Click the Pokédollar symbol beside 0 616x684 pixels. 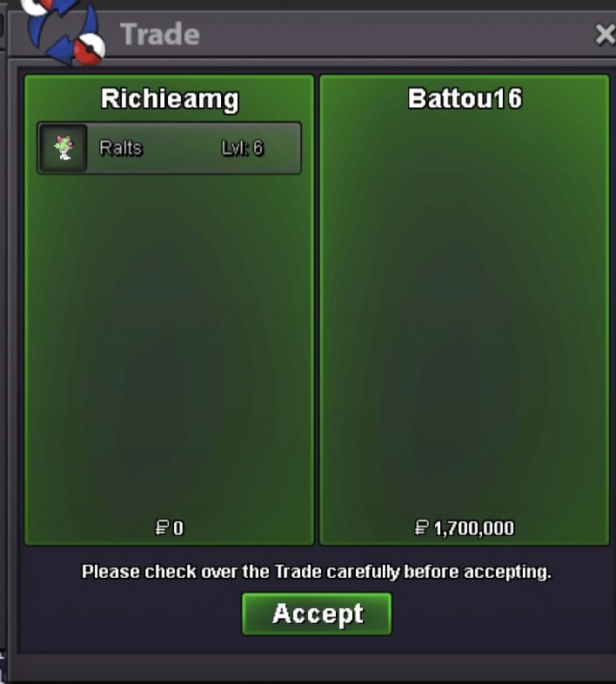(x=162, y=528)
